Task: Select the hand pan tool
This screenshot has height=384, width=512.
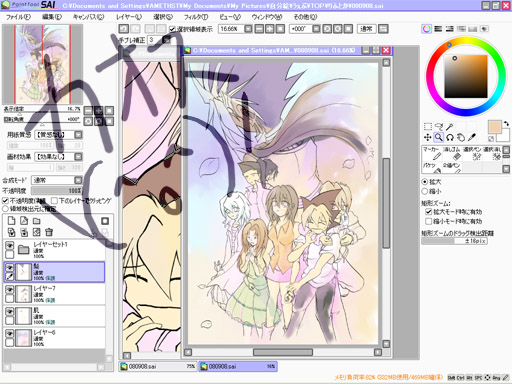Action: 461,137
